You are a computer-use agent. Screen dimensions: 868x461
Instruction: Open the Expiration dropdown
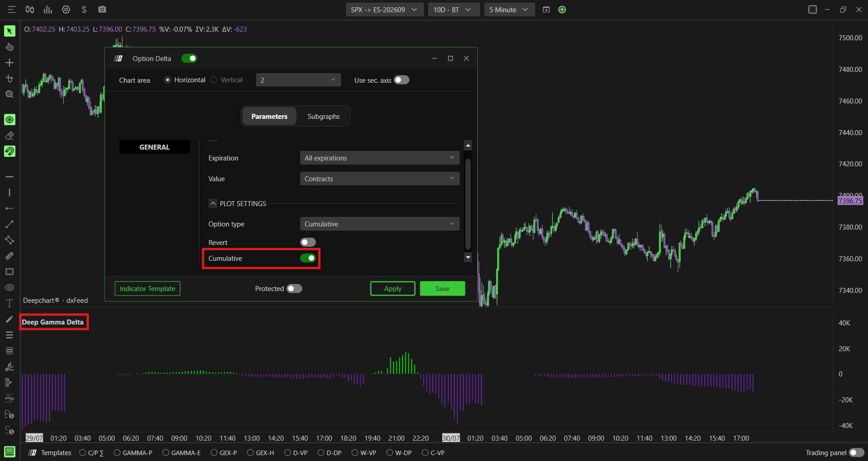pyautogui.click(x=379, y=158)
